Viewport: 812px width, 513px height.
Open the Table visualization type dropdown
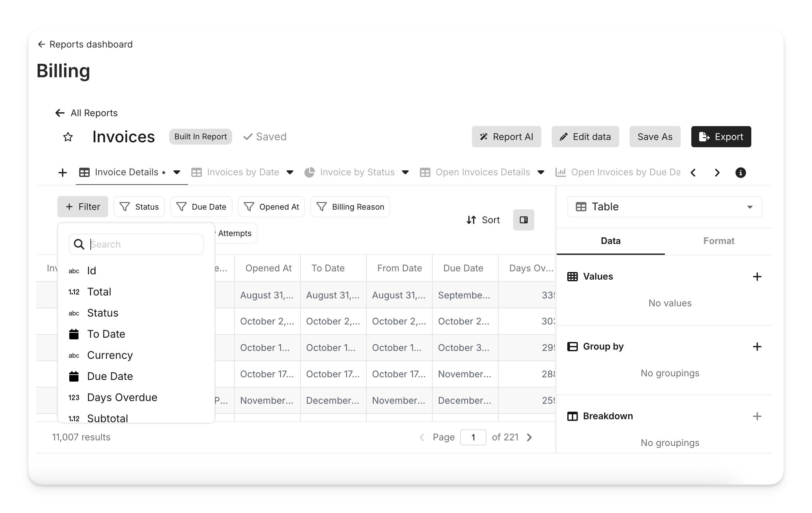pos(664,207)
